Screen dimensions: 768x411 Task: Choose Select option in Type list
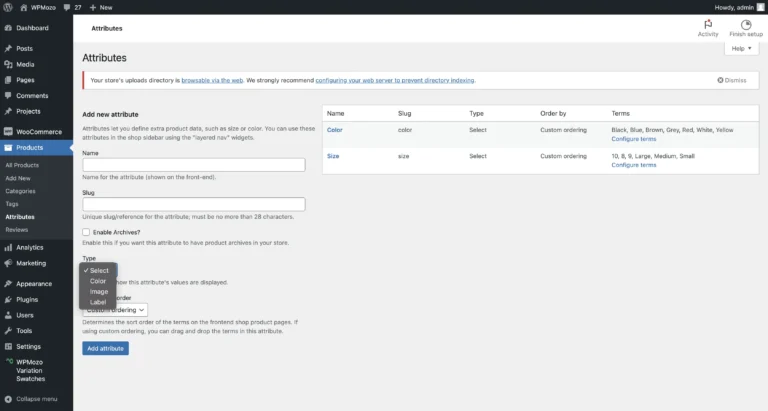click(98, 270)
